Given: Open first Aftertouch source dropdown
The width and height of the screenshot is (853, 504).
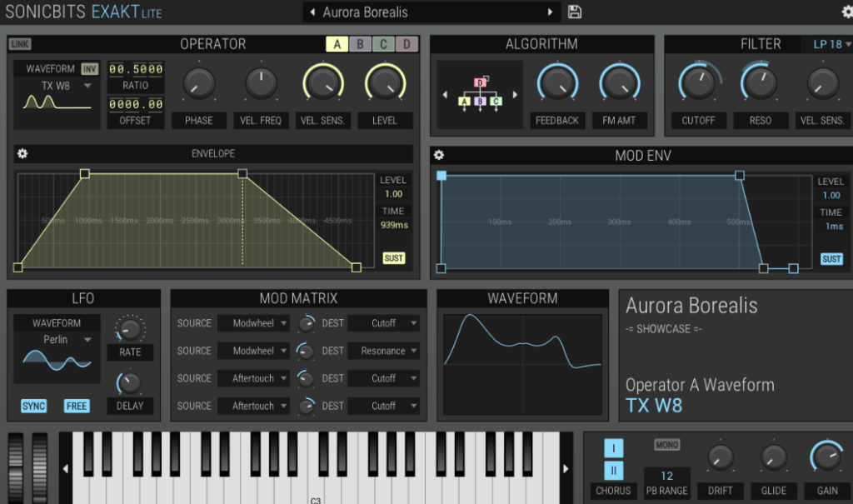Looking at the screenshot, I should 253,378.
